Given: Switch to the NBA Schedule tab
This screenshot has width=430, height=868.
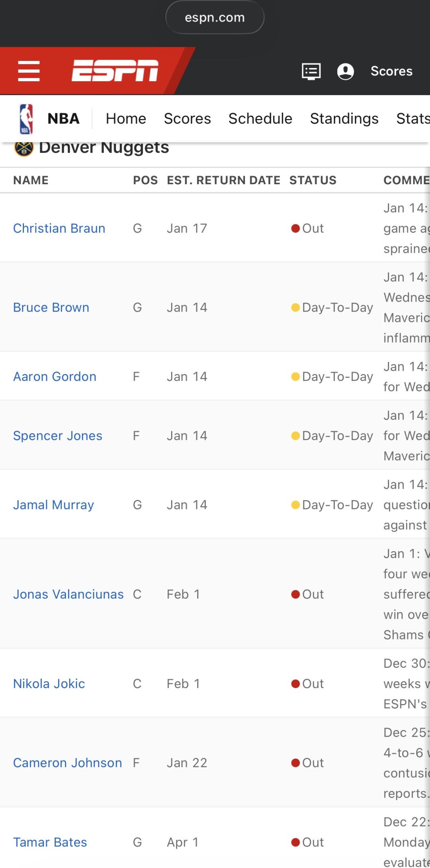Looking at the screenshot, I should pyautogui.click(x=260, y=119).
